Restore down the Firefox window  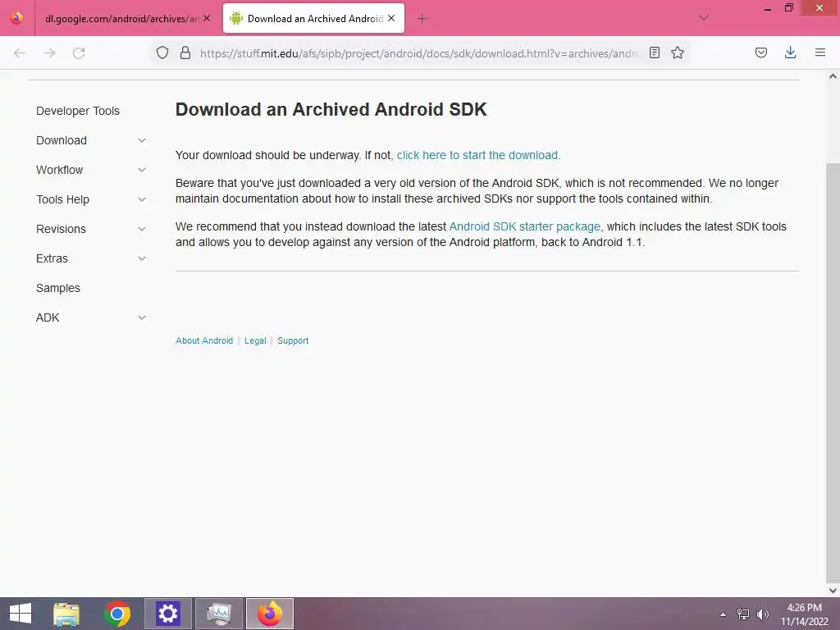click(789, 7)
